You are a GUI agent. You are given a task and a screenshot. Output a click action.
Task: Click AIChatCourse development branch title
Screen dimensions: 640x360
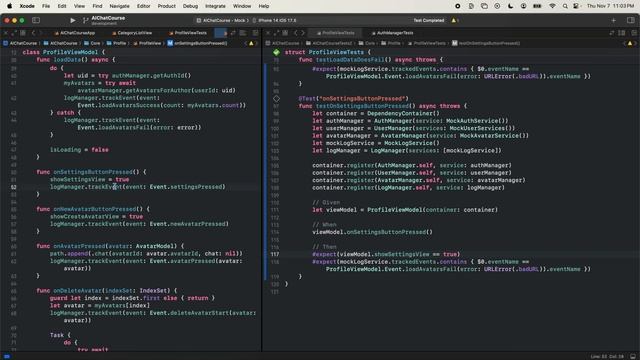(108, 20)
